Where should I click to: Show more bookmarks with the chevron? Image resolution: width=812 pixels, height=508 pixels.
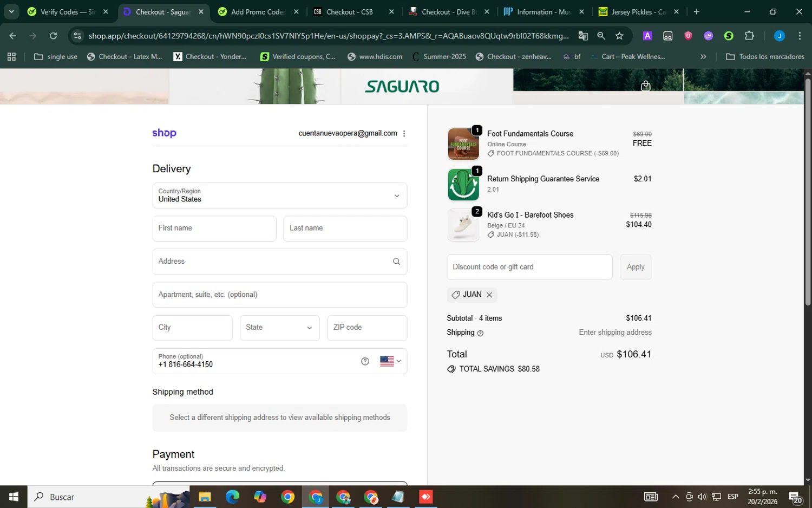coord(703,56)
